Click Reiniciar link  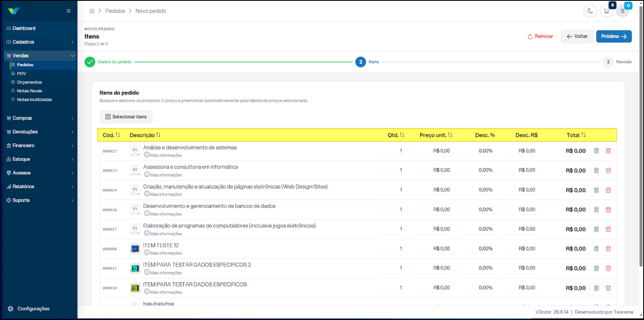pos(540,36)
